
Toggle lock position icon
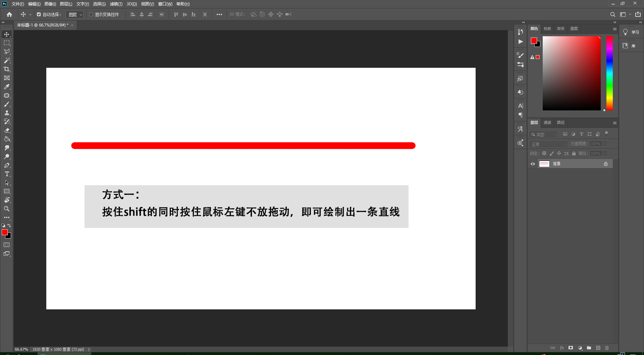point(559,153)
